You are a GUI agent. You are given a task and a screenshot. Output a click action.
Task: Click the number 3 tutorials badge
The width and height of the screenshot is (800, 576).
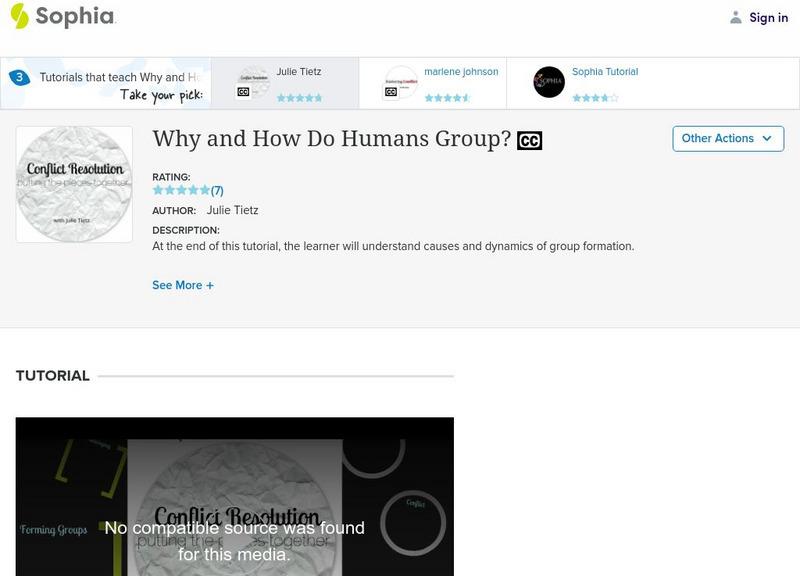click(19, 77)
